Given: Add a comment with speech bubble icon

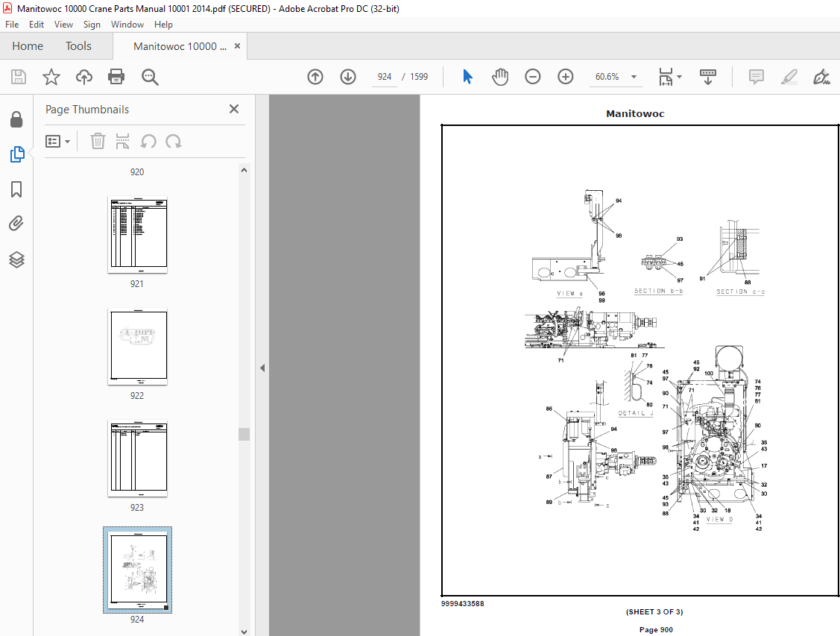Looking at the screenshot, I should point(757,77).
